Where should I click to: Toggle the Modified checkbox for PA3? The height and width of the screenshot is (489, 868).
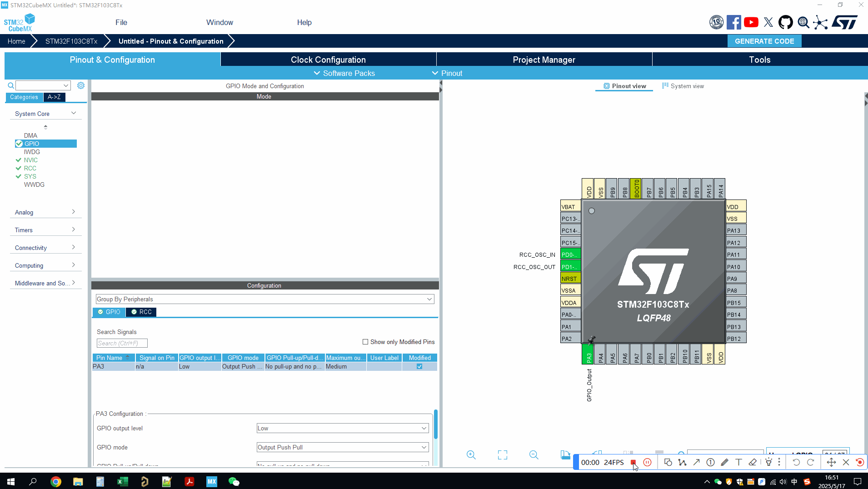(419, 366)
